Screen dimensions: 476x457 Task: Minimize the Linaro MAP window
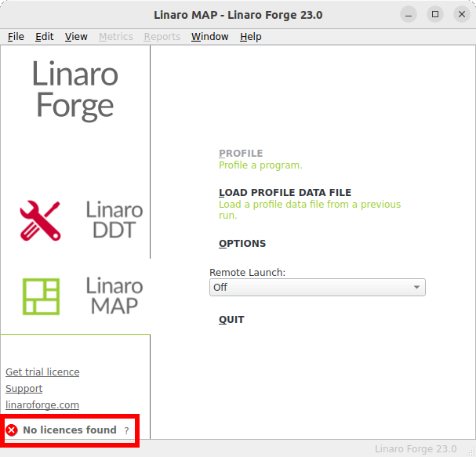[x=409, y=15]
